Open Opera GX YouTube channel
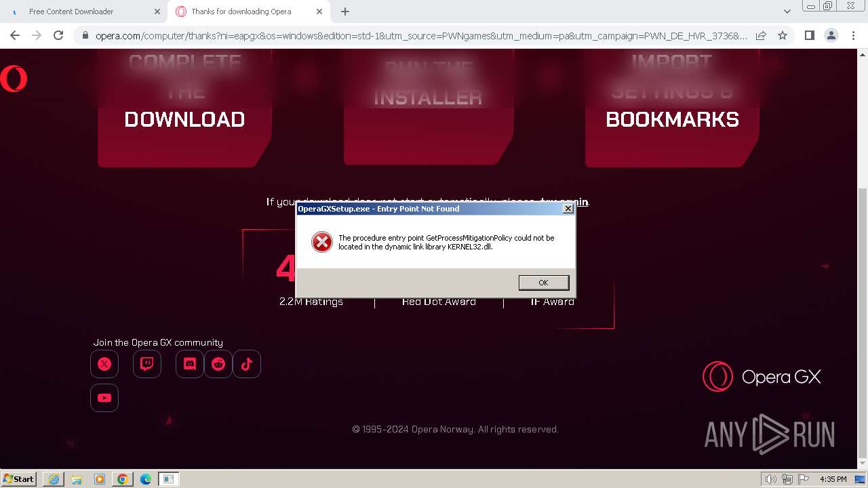The height and width of the screenshot is (488, 868). [x=104, y=398]
